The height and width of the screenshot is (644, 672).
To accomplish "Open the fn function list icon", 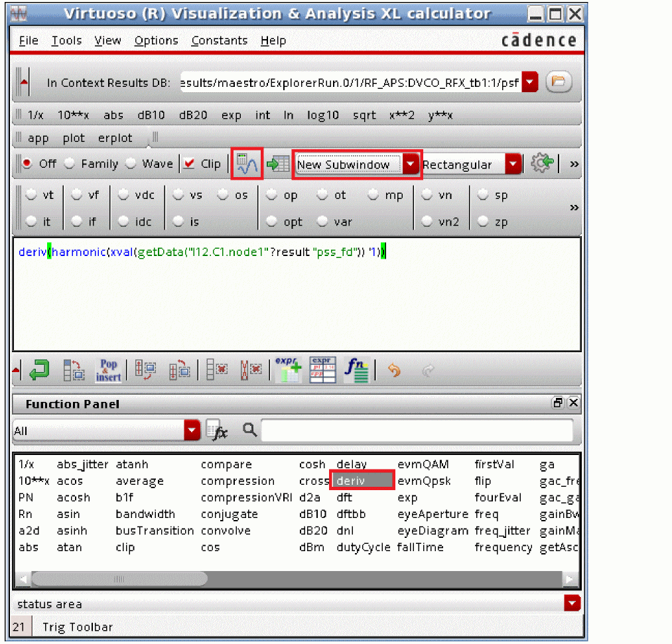I will (x=356, y=370).
